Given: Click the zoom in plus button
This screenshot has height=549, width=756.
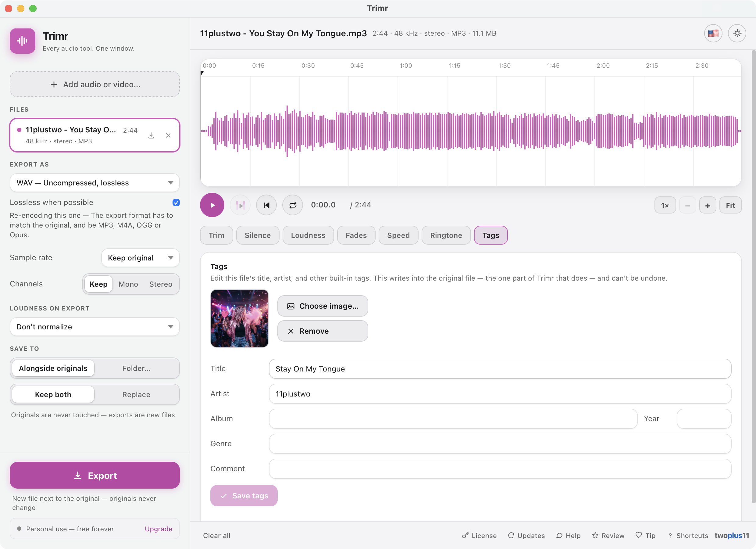Looking at the screenshot, I should point(708,206).
